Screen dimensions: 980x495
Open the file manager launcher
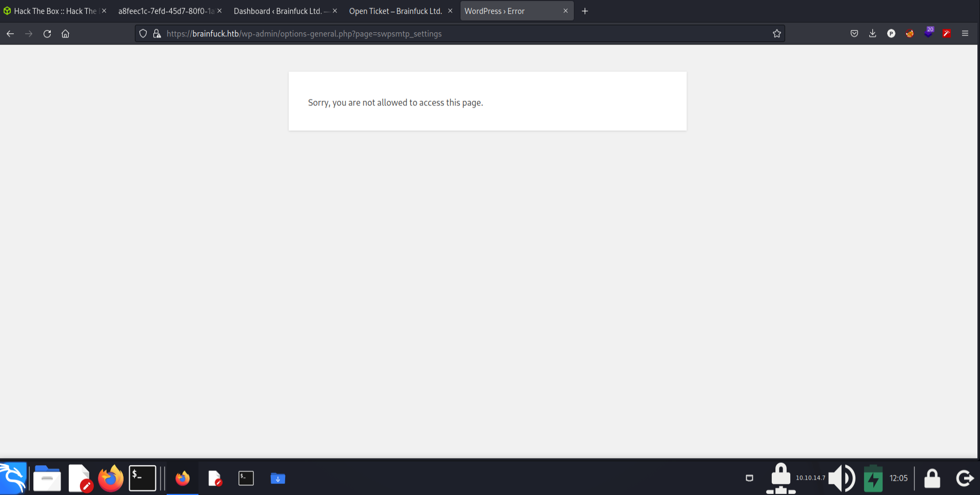coord(47,478)
